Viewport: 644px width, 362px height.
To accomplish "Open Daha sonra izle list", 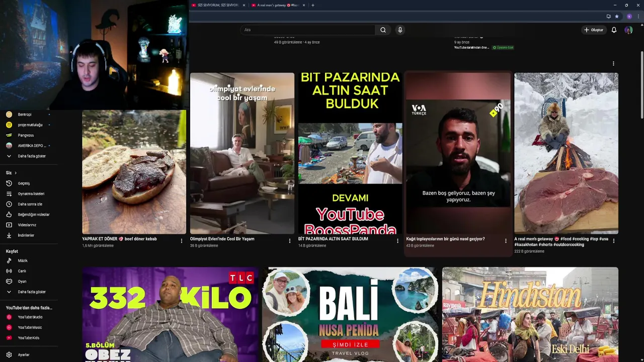I will (x=29, y=204).
